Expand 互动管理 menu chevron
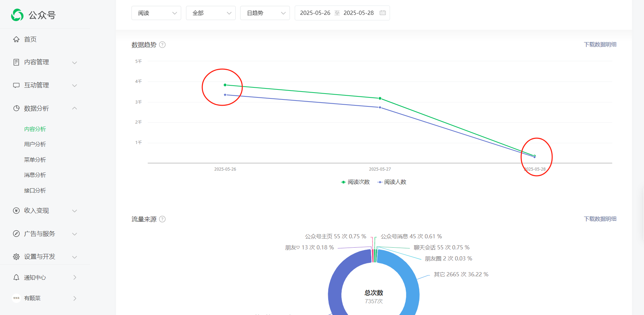644x315 pixels. (x=75, y=86)
